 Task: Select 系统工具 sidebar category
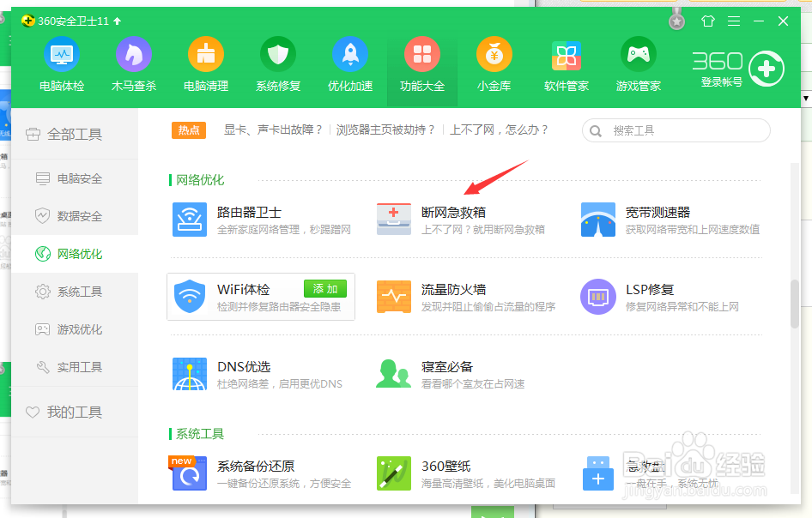75,292
